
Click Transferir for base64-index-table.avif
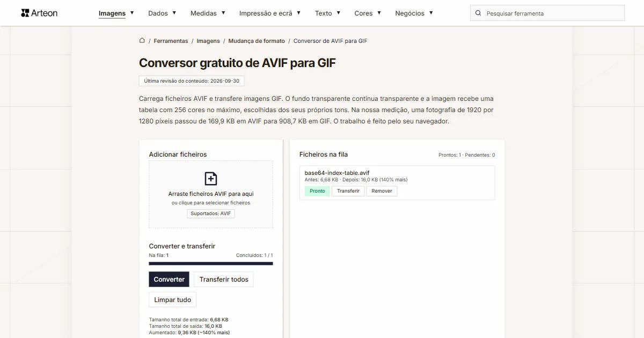pyautogui.click(x=348, y=191)
